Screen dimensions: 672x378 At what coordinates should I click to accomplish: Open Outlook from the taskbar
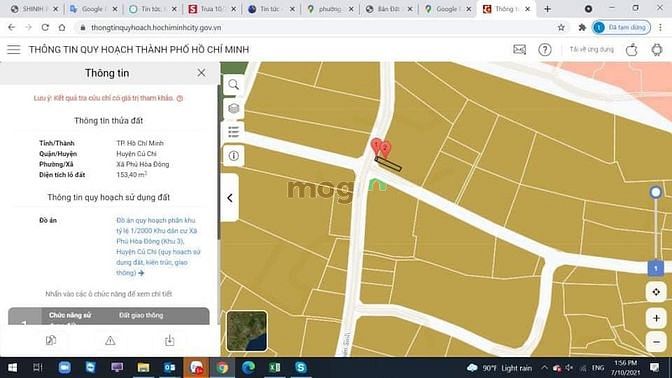[170, 368]
